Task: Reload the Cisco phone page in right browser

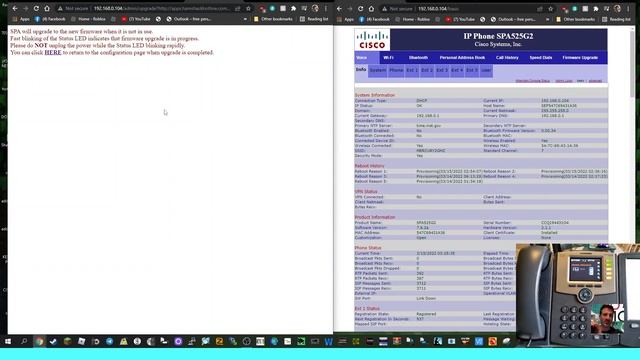Action: pos(360,9)
